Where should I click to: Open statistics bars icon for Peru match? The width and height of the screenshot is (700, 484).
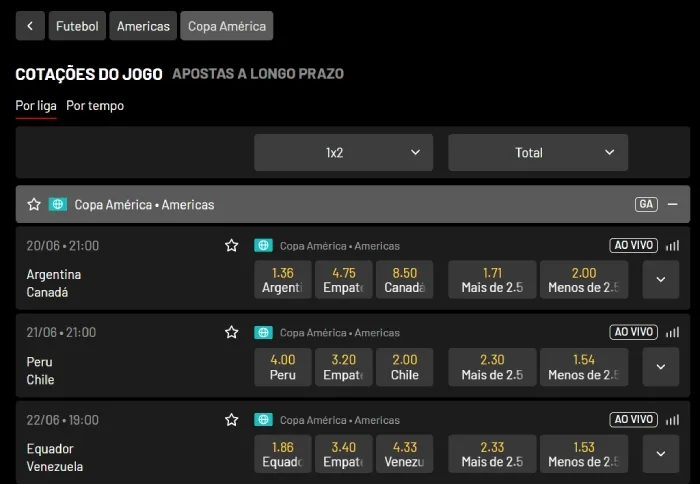coord(672,332)
